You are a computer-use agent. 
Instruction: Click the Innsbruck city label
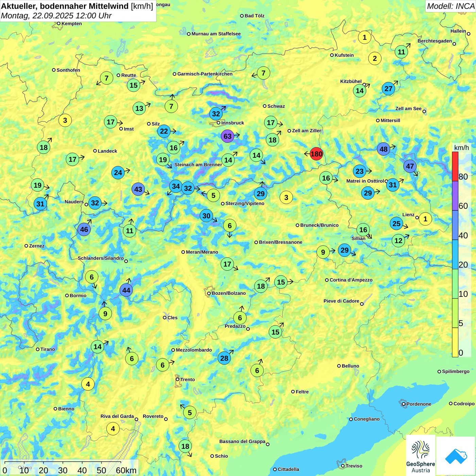pyautogui.click(x=233, y=123)
